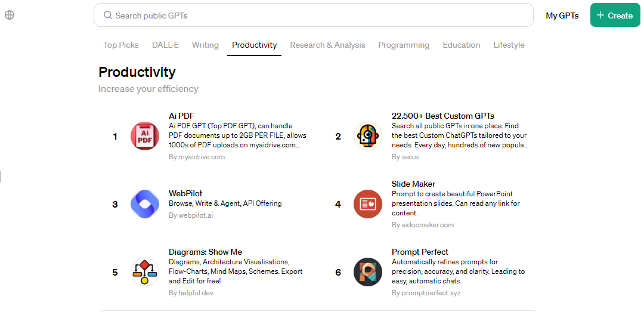Image resolution: width=644 pixels, height=312 pixels.
Task: Select the Lifestyle tab
Action: tap(509, 45)
